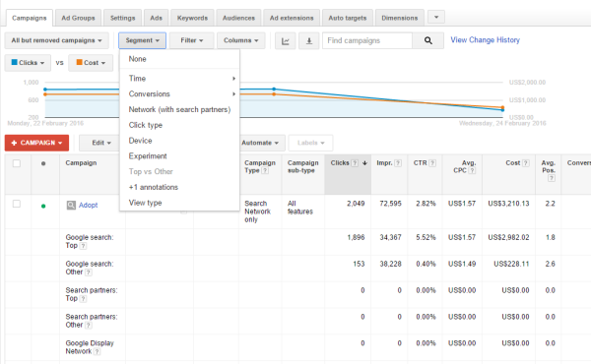Screen dimensions: 591x364
Task: Select +1 annotations segment
Action: pos(180,187)
